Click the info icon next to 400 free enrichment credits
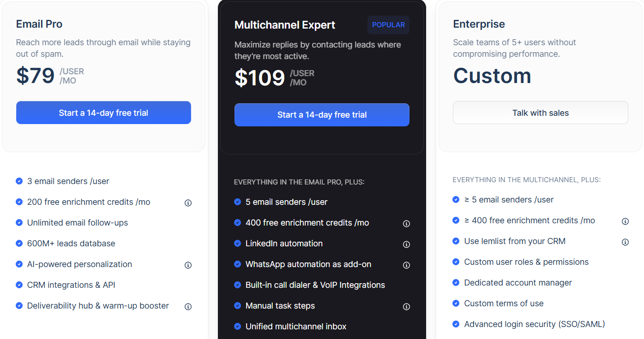The height and width of the screenshot is (339, 644). pos(406,223)
